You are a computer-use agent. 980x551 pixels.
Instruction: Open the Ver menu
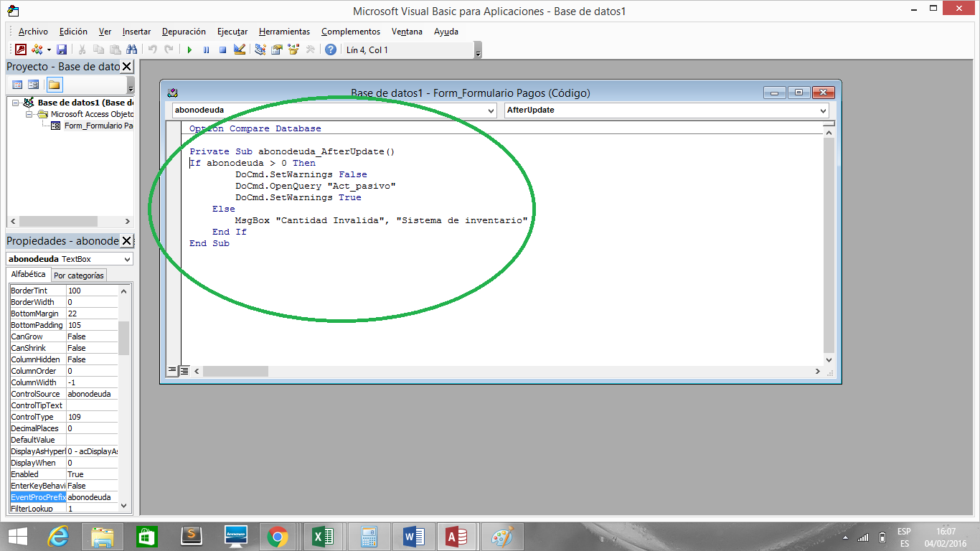point(105,32)
